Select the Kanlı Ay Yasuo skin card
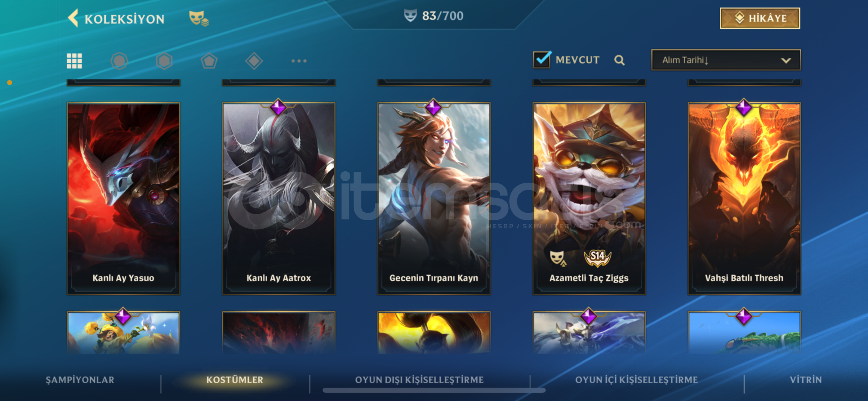The image size is (868, 401). 123,199
